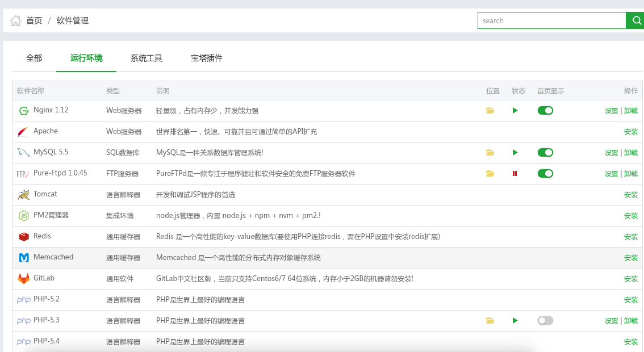This screenshot has width=644, height=352.
Task: Select the 运行环境 tab
Action: (86, 58)
